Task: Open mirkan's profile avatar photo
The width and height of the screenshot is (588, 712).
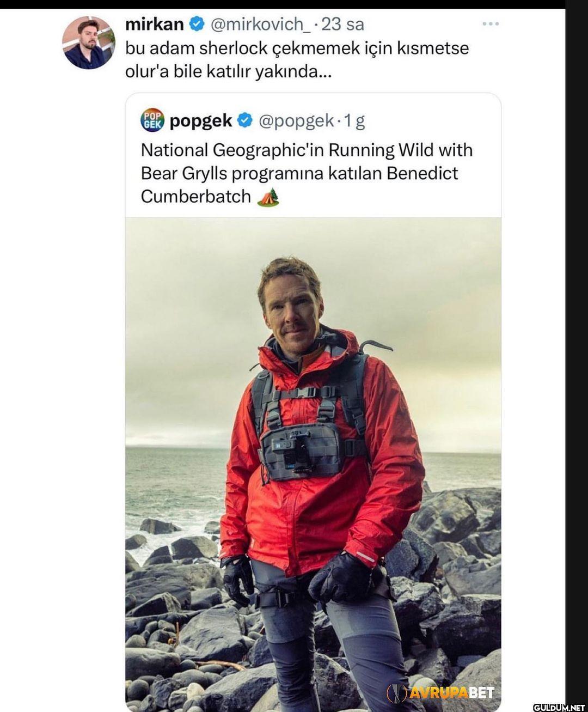Action: 88,42
